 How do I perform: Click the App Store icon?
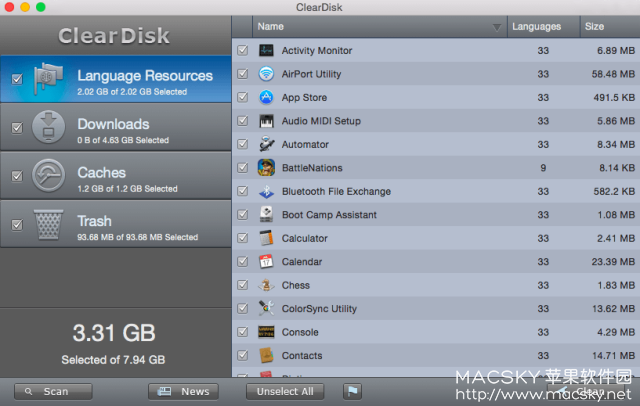coord(266,97)
